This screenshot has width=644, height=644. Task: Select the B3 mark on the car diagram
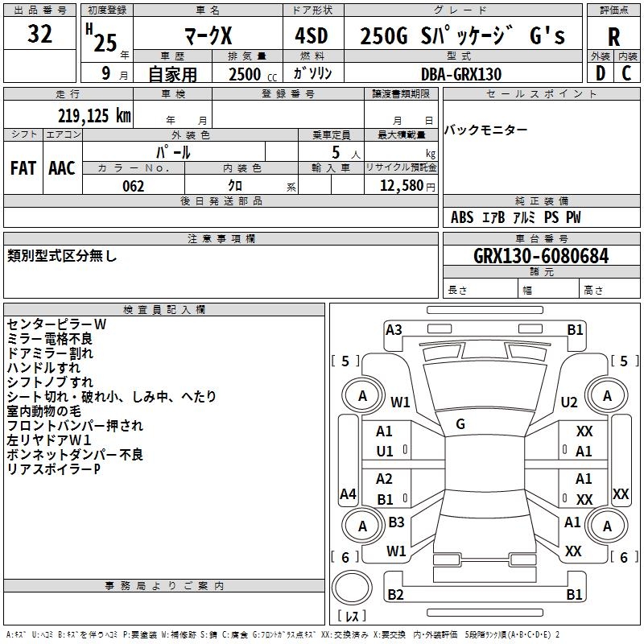pos(396,522)
